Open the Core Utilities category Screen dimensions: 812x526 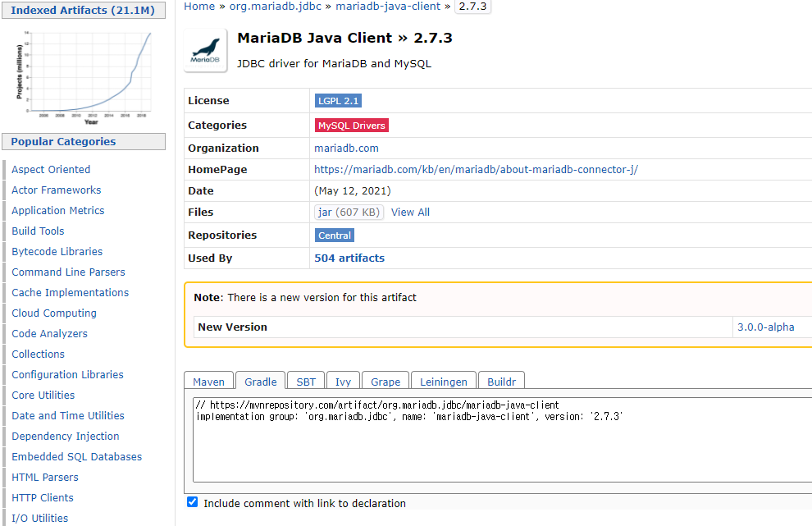[43, 396]
